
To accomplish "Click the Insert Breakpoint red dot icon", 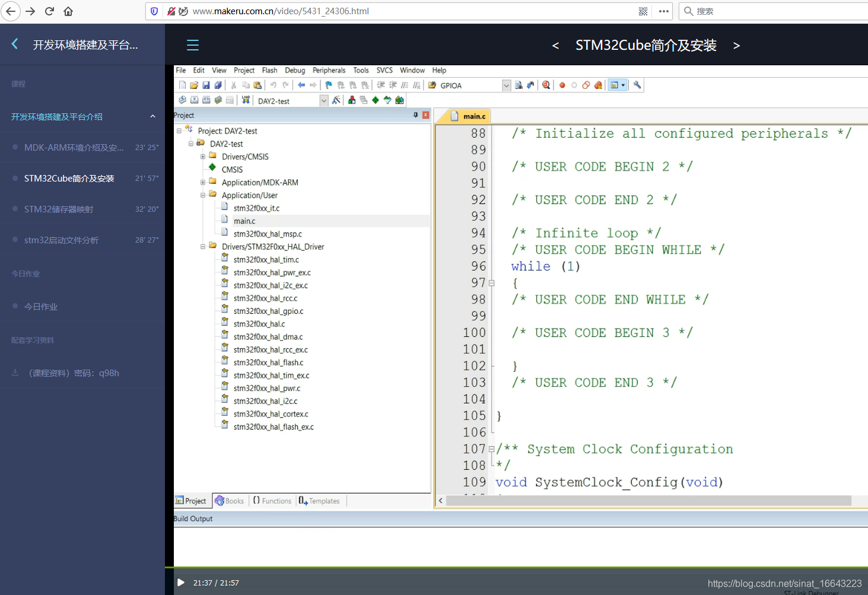I will tap(562, 85).
